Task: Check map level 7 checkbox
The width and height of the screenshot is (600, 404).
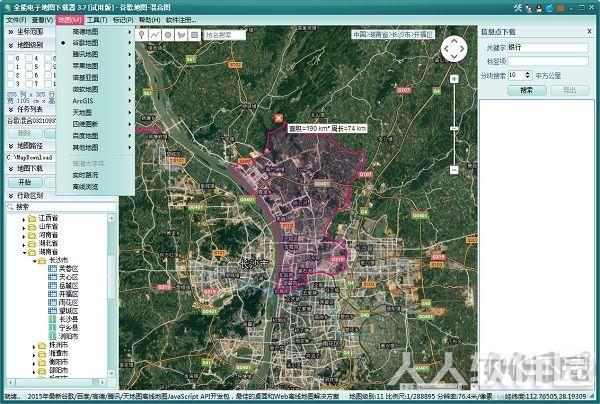Action: tap(29, 83)
